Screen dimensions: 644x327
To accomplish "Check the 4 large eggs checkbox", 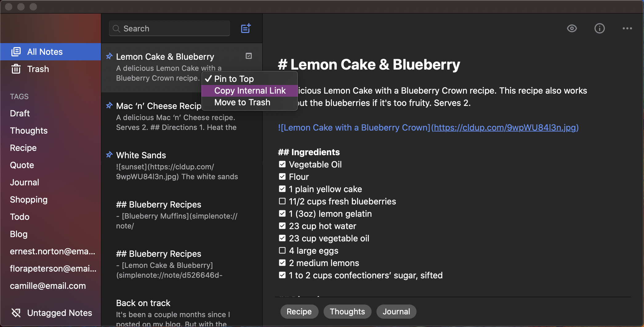I will [x=282, y=251].
